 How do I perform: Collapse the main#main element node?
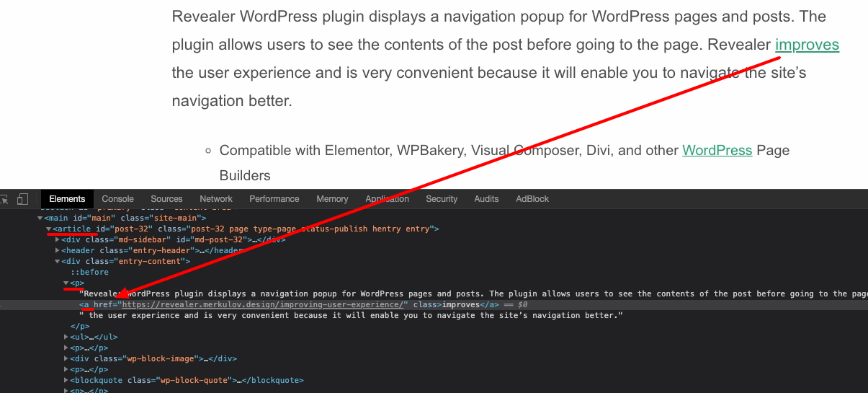pos(40,218)
